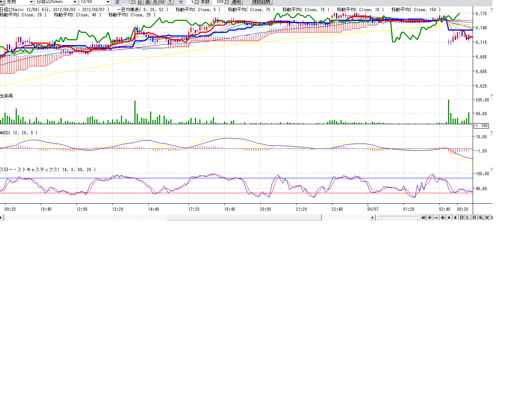Expand the 12/09 contract month dropdown
Screen dimensions: 510x420
(x=108, y=2)
